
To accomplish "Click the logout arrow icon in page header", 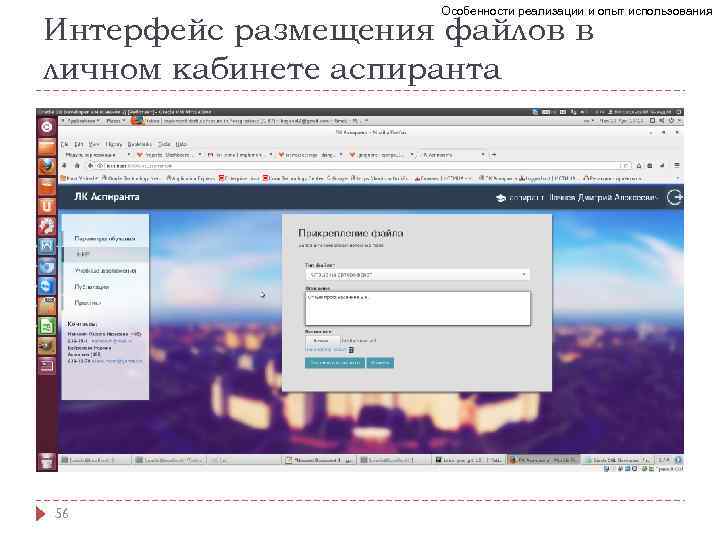I will (675, 197).
